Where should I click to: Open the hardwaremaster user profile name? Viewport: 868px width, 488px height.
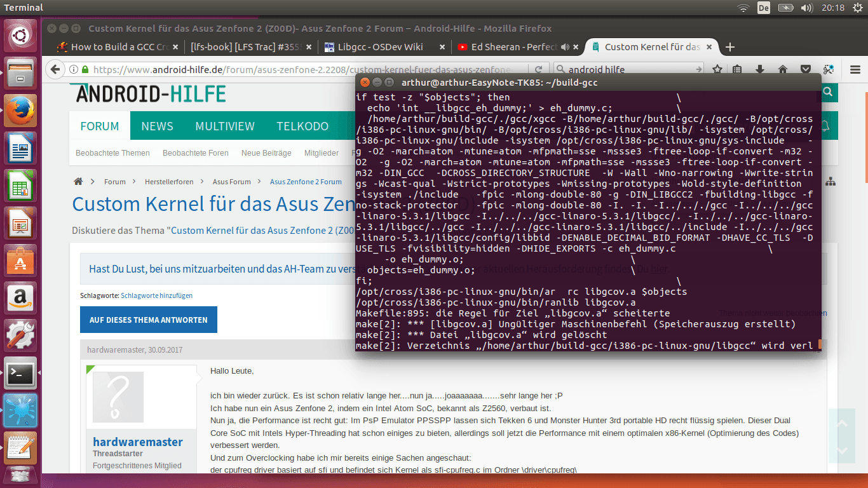pyautogui.click(x=138, y=442)
